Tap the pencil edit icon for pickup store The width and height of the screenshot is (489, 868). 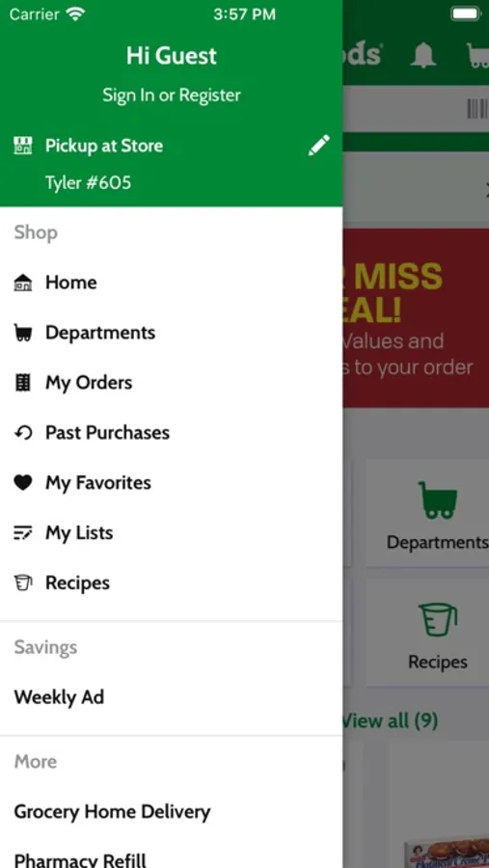pyautogui.click(x=319, y=146)
